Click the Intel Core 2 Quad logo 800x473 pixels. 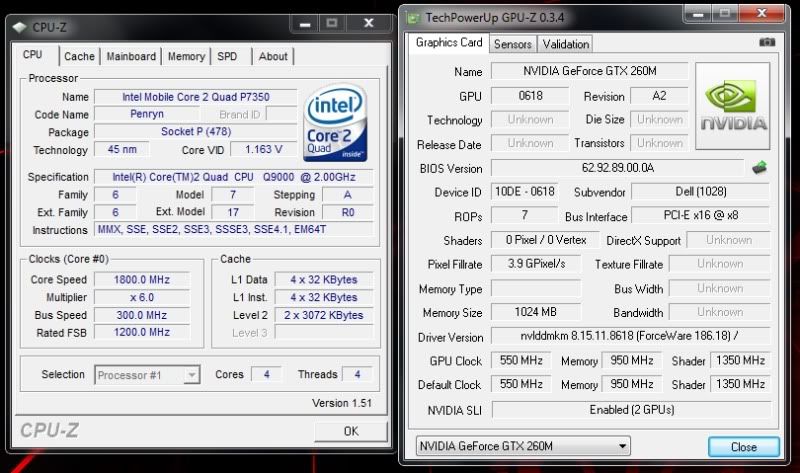[x=335, y=123]
